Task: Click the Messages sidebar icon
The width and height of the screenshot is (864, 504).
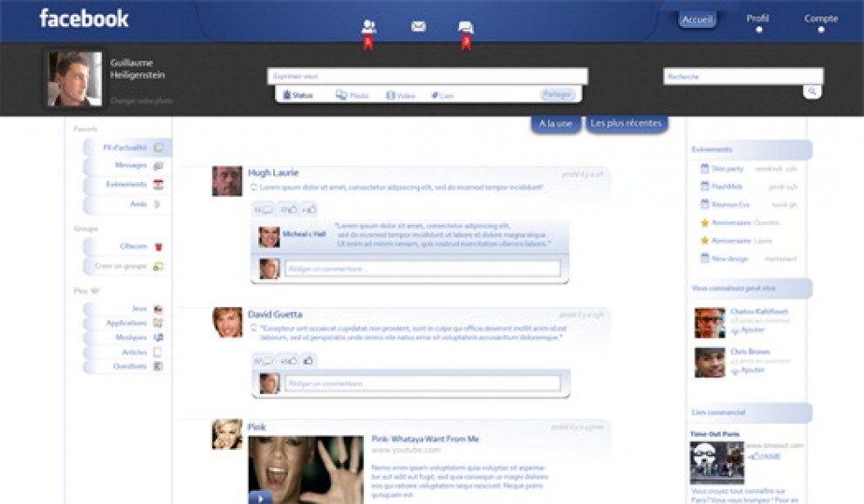Action: tap(158, 166)
